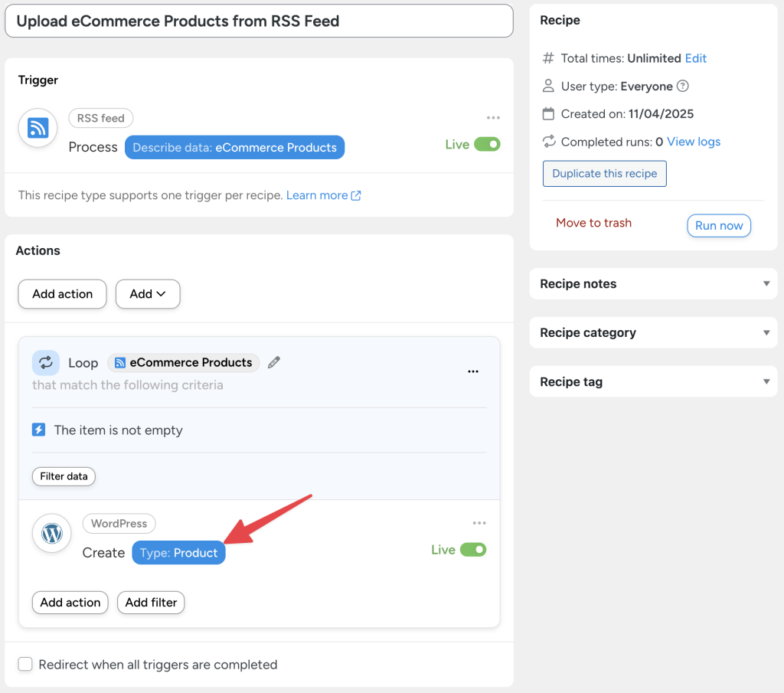Viewport: 784px width, 693px height.
Task: Click the loop arrows icon on the Loop block
Action: pyautogui.click(x=46, y=362)
